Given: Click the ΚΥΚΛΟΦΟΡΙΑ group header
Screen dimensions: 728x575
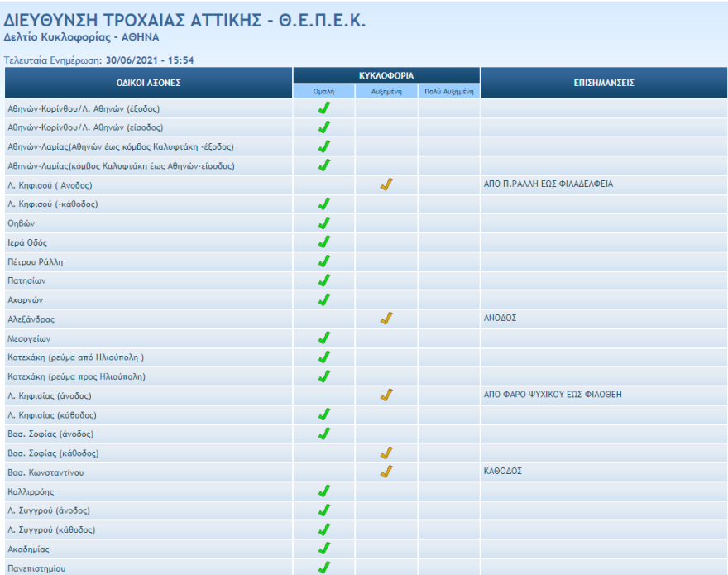Looking at the screenshot, I should click(x=386, y=75).
